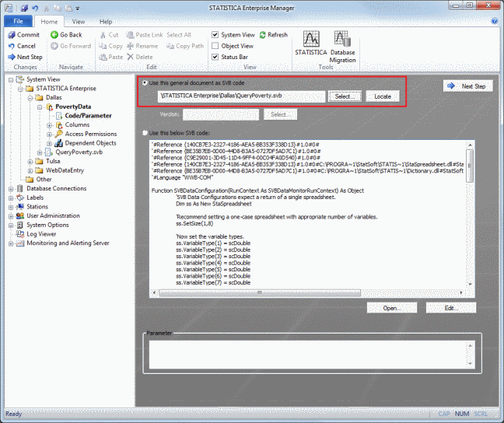Click the Select... button next to Version
This screenshot has width=504, height=423.
[280, 114]
